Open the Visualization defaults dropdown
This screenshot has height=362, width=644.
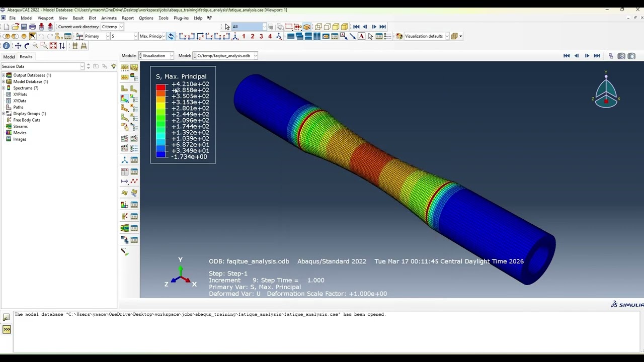pyautogui.click(x=427, y=36)
